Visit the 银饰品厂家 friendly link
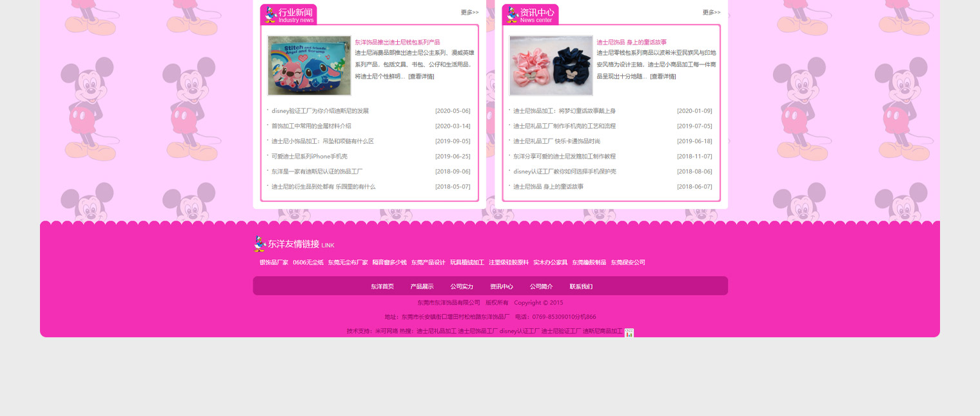 pyautogui.click(x=274, y=262)
